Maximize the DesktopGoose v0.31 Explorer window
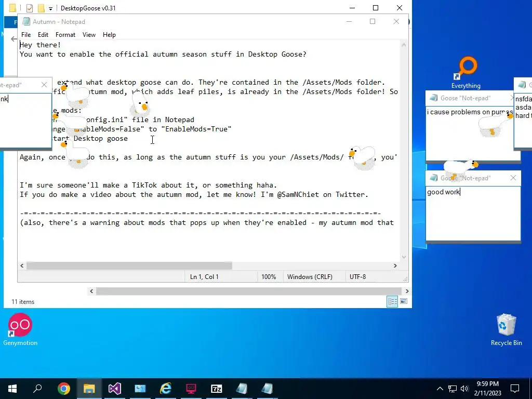 click(x=376, y=8)
